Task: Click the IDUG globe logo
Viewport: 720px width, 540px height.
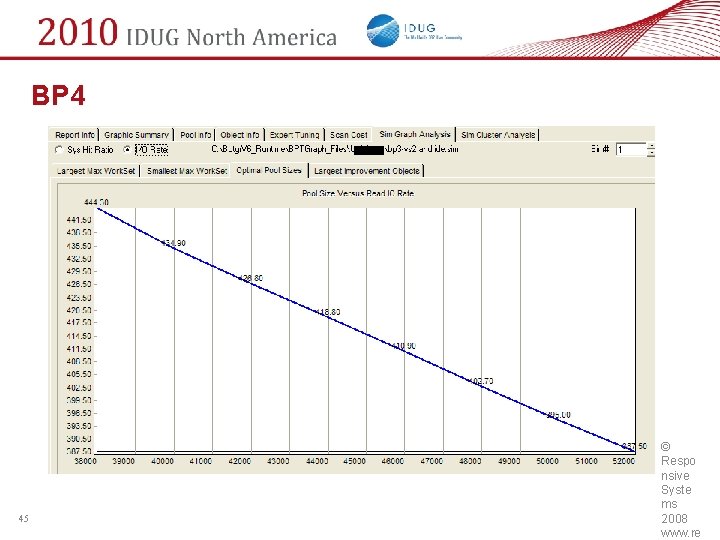Action: pyautogui.click(x=383, y=31)
